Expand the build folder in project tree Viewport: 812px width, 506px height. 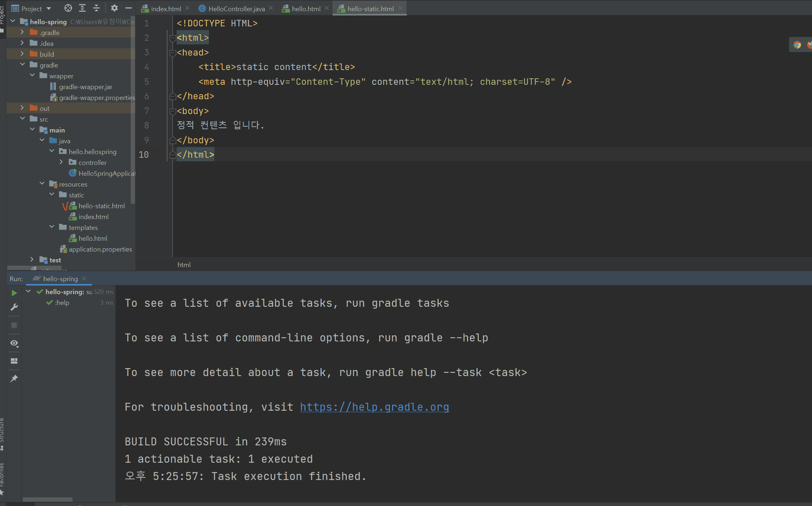point(22,54)
